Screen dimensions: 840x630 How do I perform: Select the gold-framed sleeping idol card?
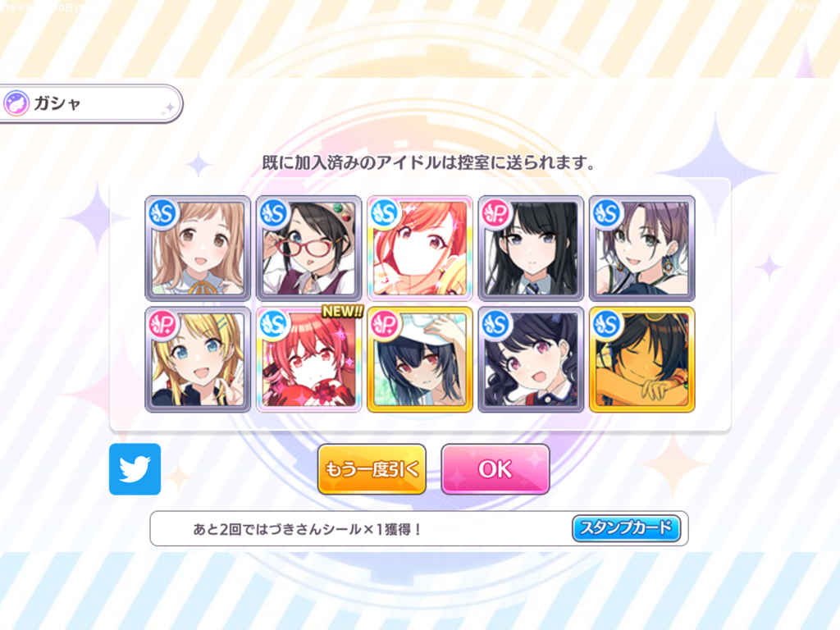(641, 359)
